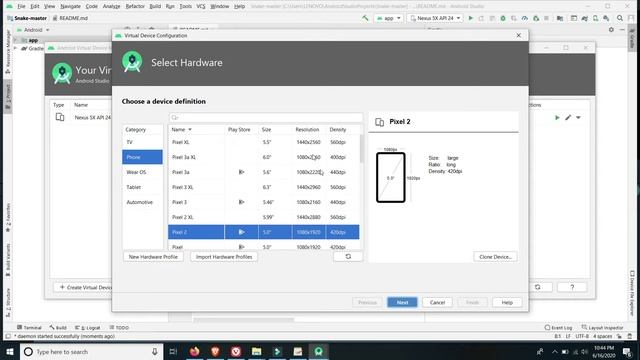Edit the Nexus 5X AVD with pencil icon

point(568,118)
